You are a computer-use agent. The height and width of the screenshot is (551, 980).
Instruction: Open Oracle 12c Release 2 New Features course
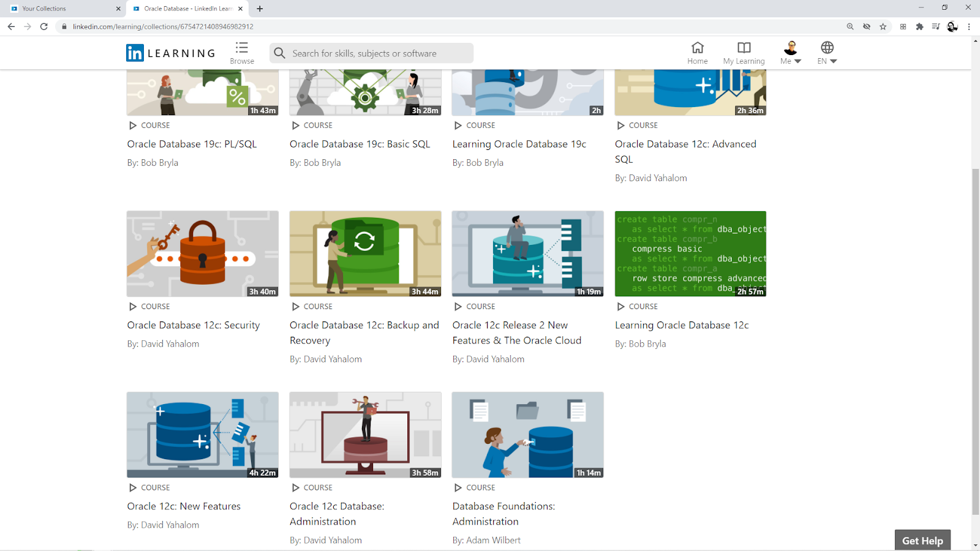[x=517, y=332]
